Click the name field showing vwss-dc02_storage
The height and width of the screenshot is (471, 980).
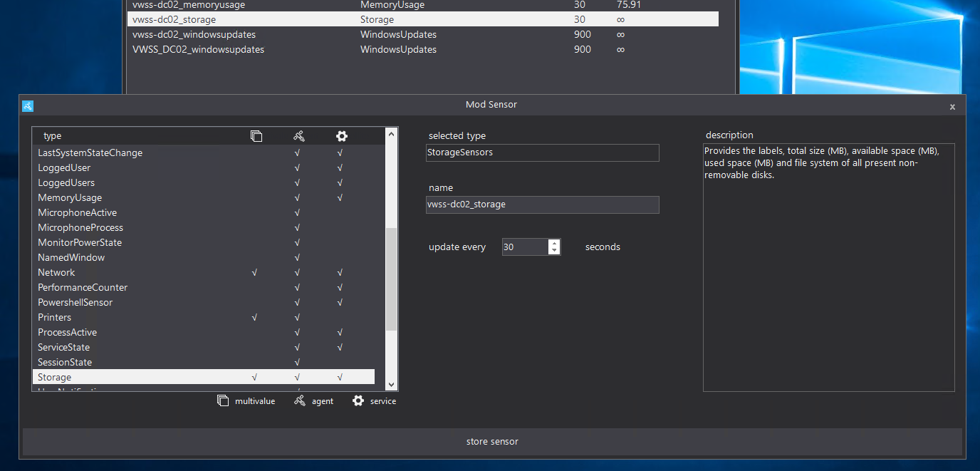point(542,205)
